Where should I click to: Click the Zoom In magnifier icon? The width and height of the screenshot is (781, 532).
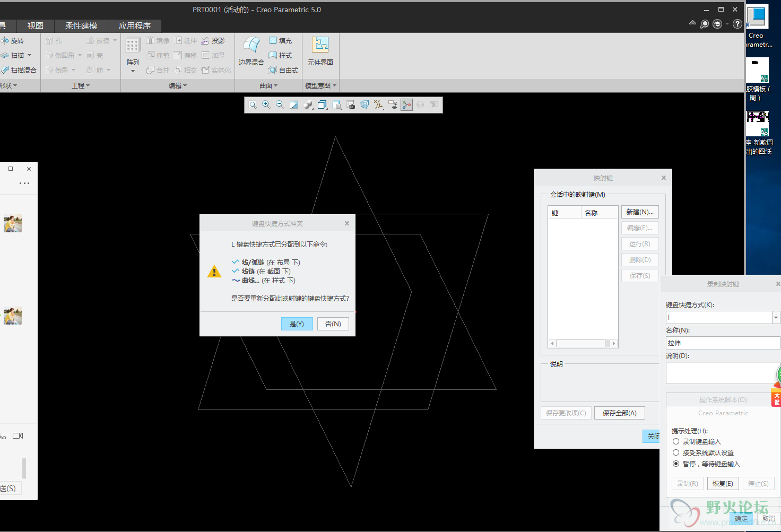tap(266, 105)
